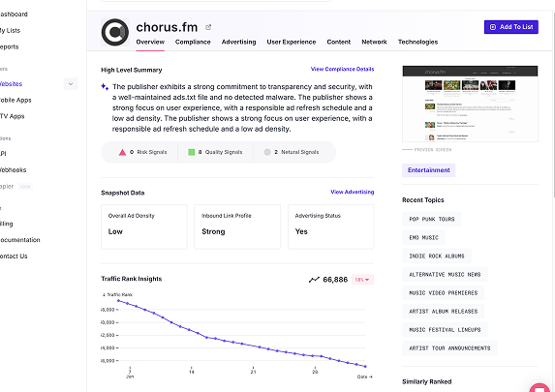Open My Lists in sidebar
The image size is (555, 392).
(x=10, y=30)
